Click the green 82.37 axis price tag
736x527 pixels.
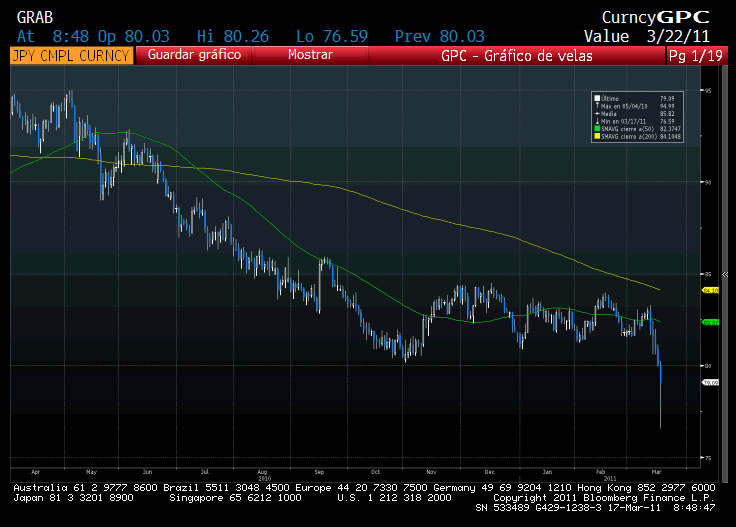pyautogui.click(x=710, y=322)
